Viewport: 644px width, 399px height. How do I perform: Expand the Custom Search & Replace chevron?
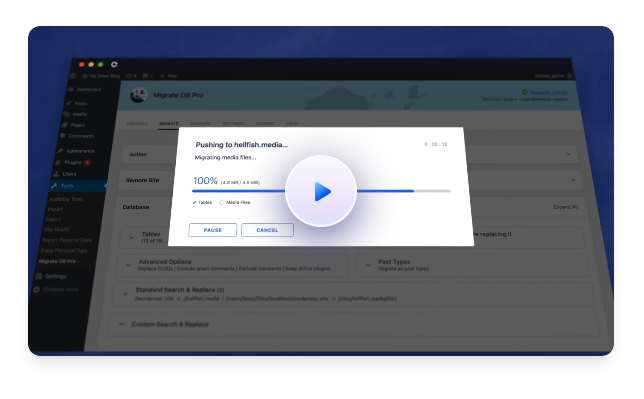click(121, 324)
